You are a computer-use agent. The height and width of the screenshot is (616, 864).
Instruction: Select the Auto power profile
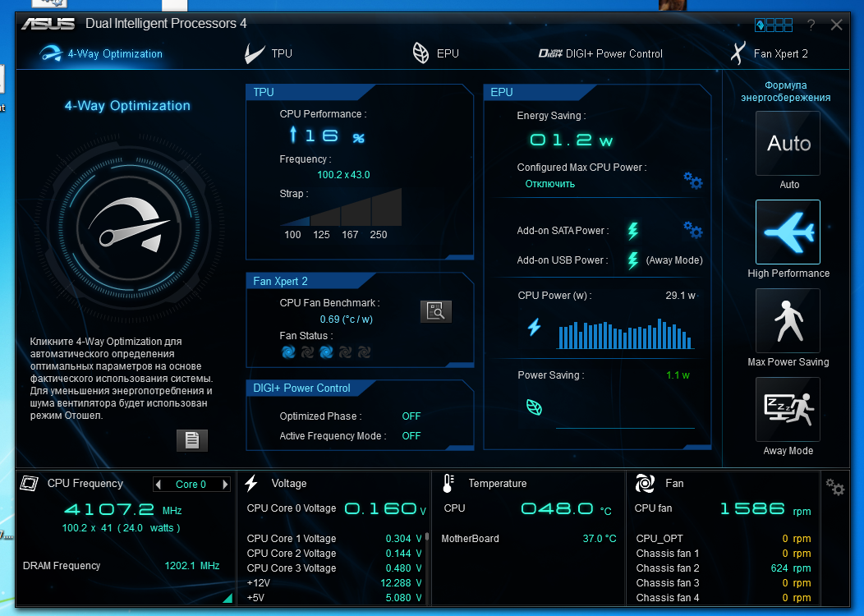788,143
